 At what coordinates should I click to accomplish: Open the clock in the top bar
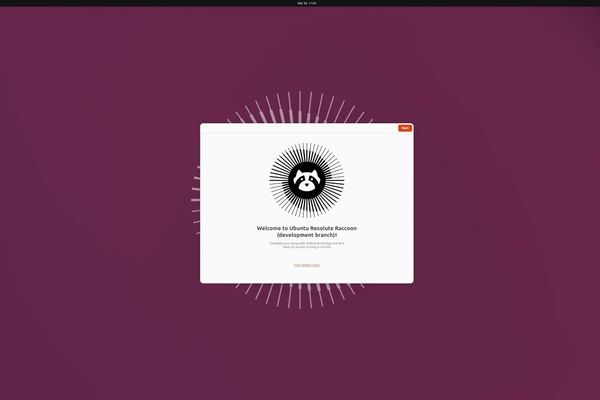point(307,3)
